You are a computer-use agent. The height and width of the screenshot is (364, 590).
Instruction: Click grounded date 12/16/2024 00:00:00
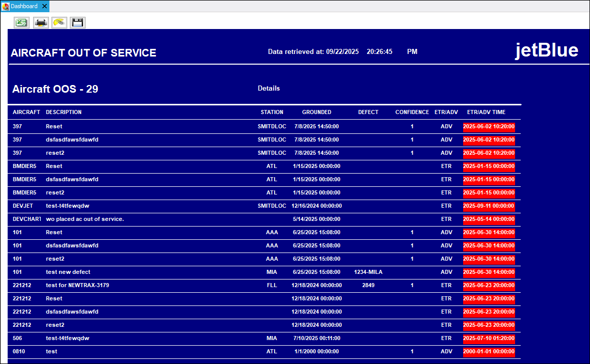point(317,206)
